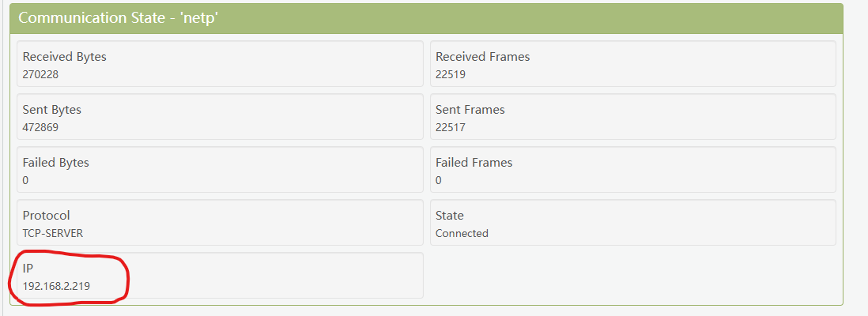Click the zero value under Failed Bytes
The image size is (868, 316).
coord(26,180)
